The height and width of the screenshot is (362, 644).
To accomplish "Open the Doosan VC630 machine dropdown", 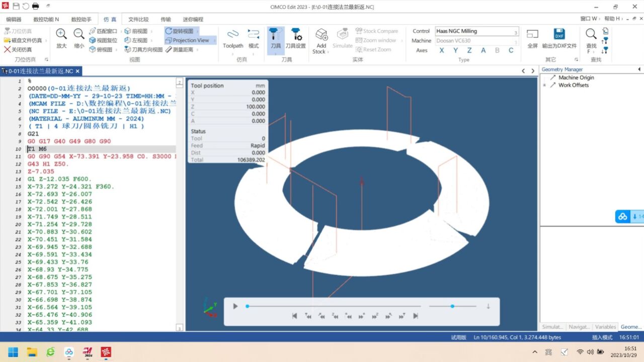I will (476, 41).
